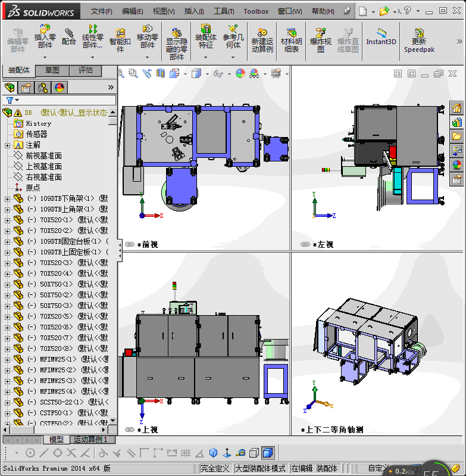Expand SCST50-22<1> tree node
The image size is (466, 476).
pos(7,403)
